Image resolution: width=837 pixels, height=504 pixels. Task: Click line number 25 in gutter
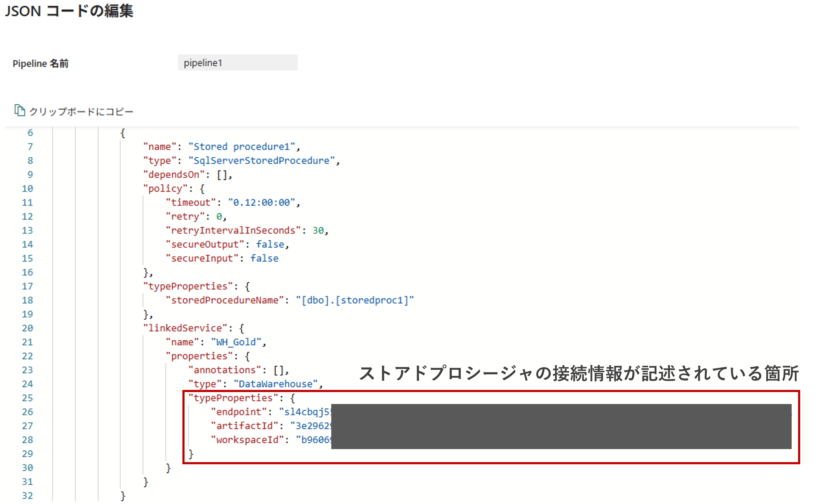point(28,398)
